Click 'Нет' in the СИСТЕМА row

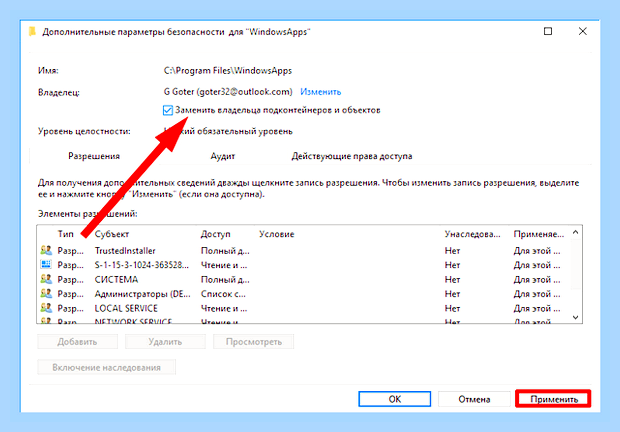[452, 279]
